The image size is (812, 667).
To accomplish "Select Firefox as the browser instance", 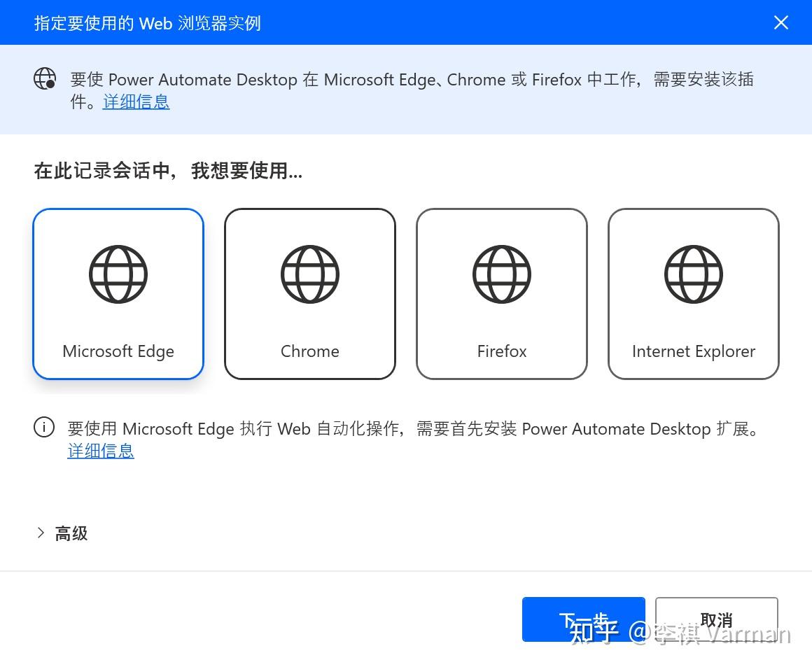I will 501,294.
